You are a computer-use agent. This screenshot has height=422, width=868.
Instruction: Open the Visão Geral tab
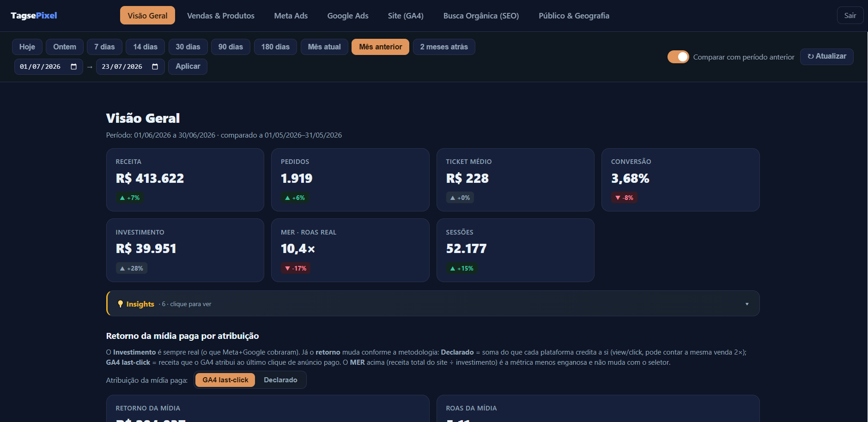click(147, 15)
